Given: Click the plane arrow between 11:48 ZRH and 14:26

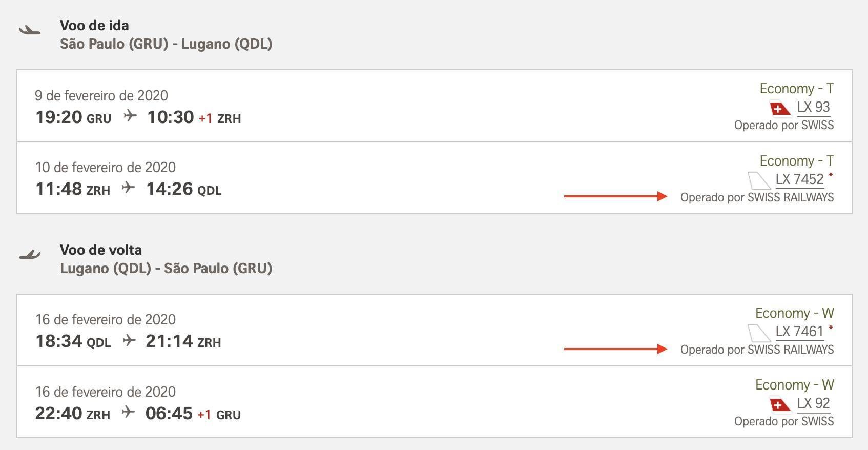Looking at the screenshot, I should click(x=129, y=188).
